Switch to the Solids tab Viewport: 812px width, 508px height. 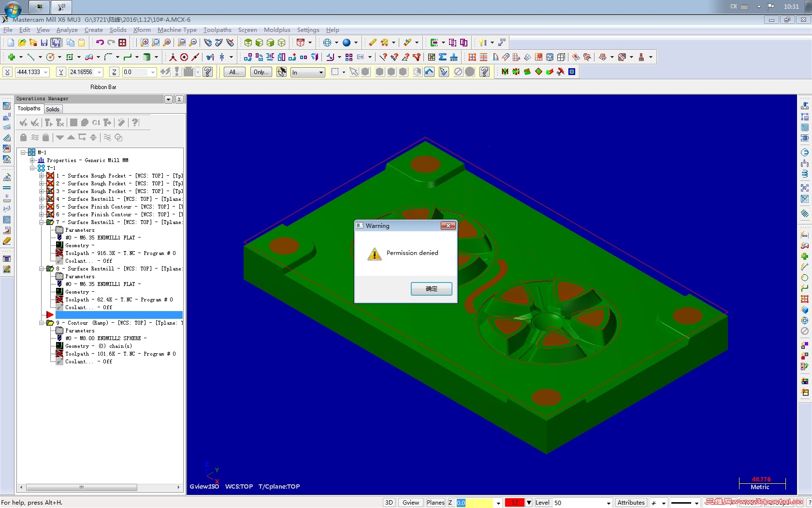(53, 109)
